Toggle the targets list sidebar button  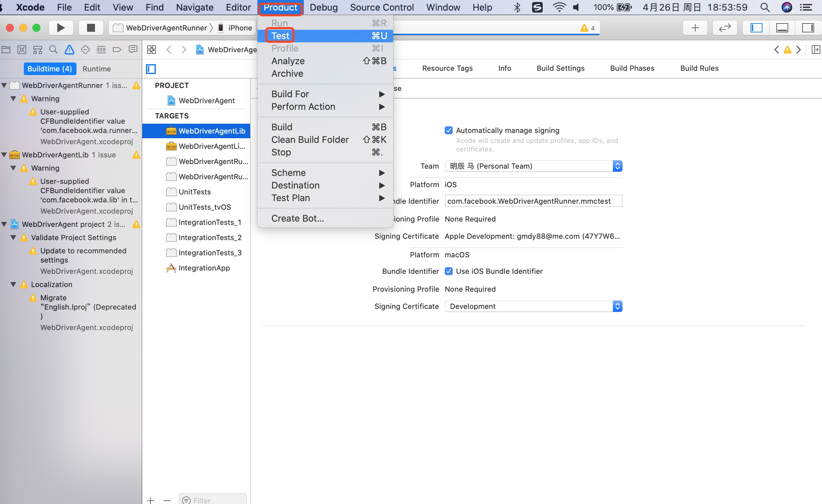[151, 69]
